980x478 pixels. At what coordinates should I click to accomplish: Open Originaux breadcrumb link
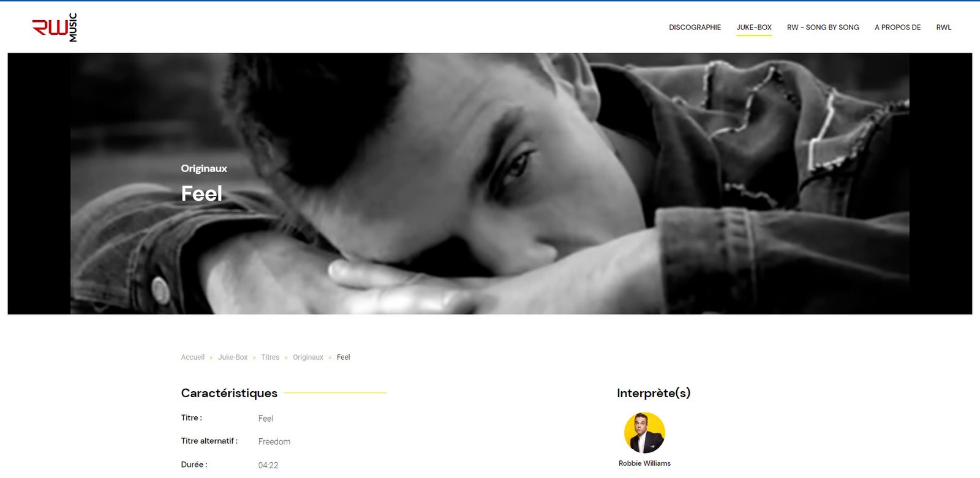click(x=307, y=357)
